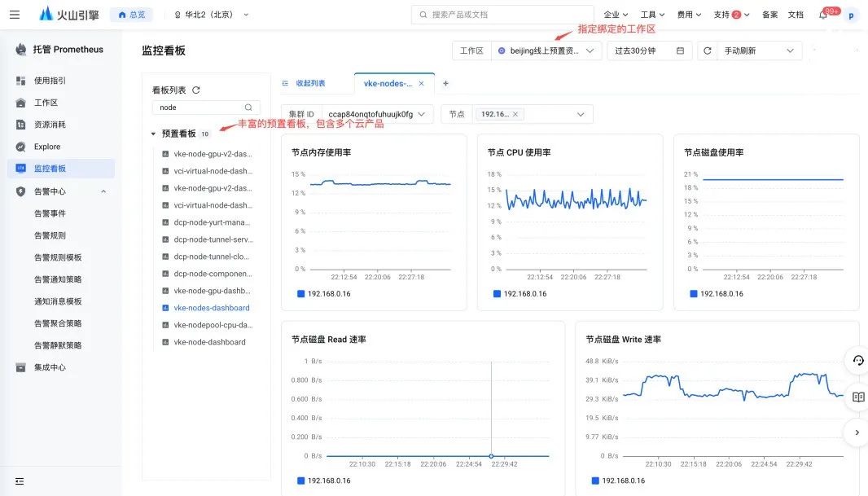Click the refresh icon beside 手动刷新
868x496 pixels.
(708, 50)
